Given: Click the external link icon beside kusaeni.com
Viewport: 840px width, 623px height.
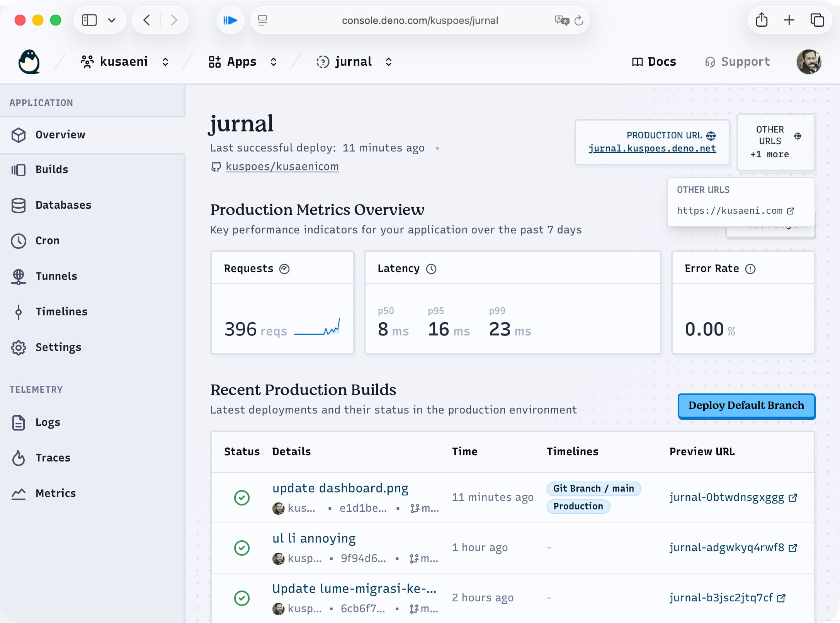Looking at the screenshot, I should click(x=791, y=211).
